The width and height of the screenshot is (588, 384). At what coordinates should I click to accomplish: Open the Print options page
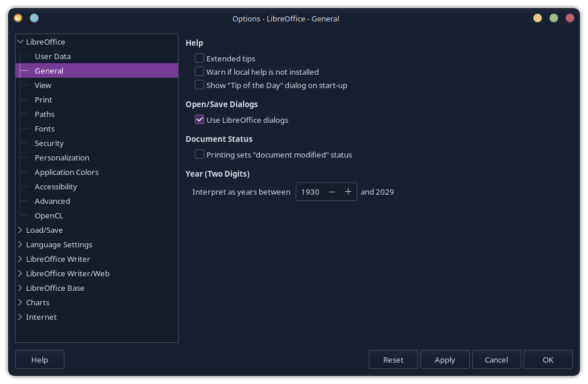click(x=43, y=100)
